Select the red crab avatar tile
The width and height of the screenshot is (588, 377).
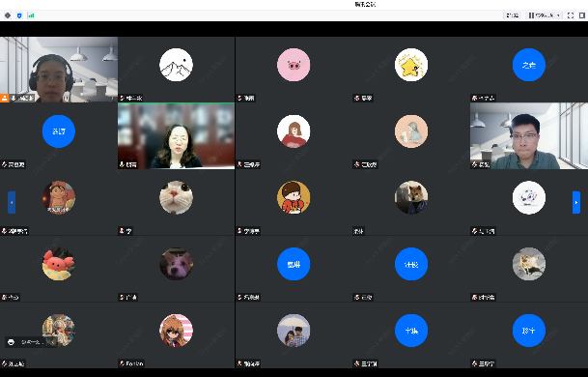(59, 269)
